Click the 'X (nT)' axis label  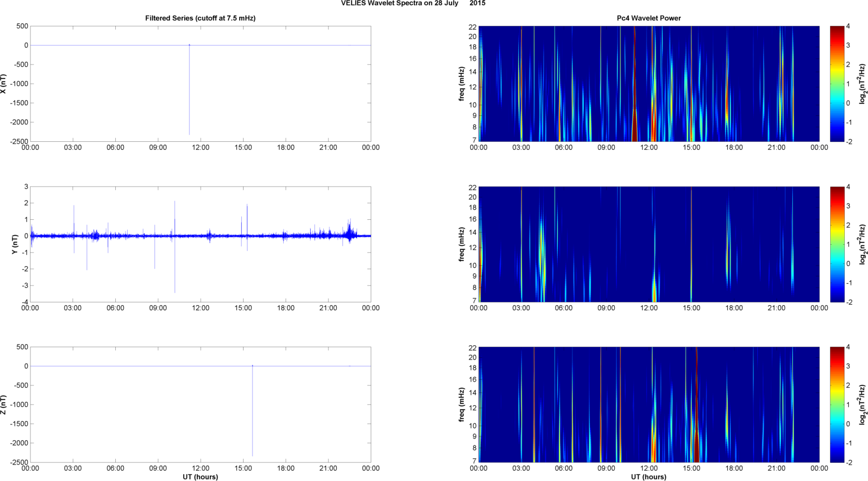(4, 84)
